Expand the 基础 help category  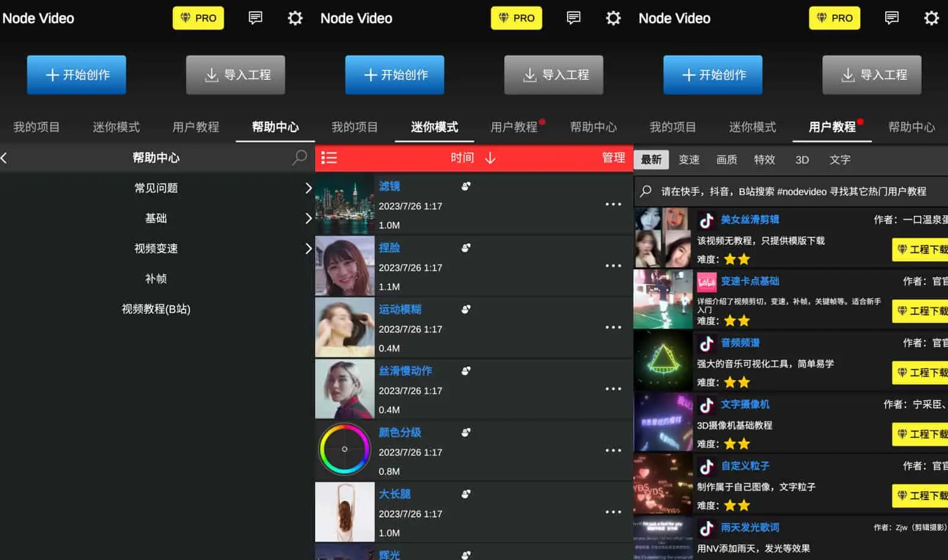pyautogui.click(x=308, y=218)
